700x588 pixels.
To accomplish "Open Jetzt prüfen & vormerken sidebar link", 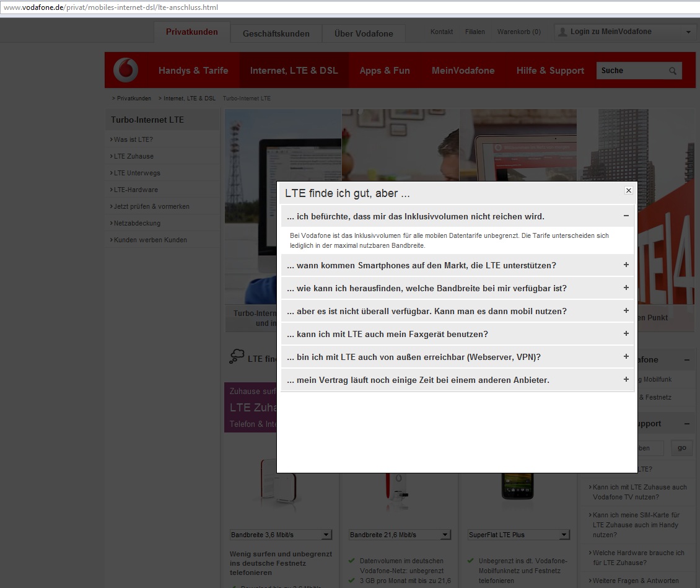I will pyautogui.click(x=151, y=206).
